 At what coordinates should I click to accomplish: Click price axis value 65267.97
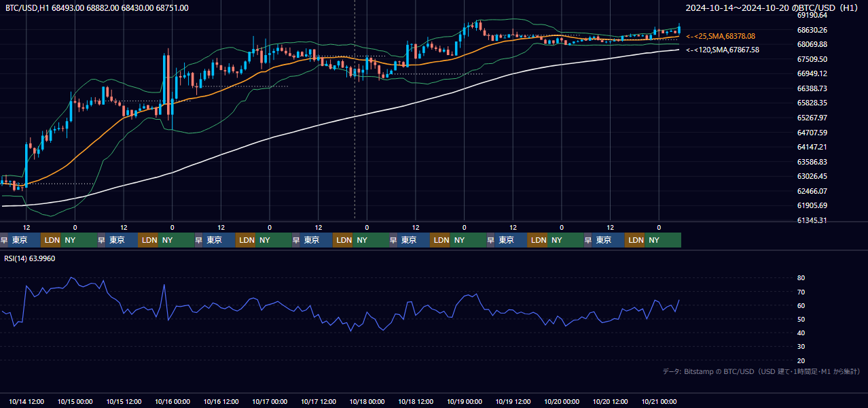812,118
